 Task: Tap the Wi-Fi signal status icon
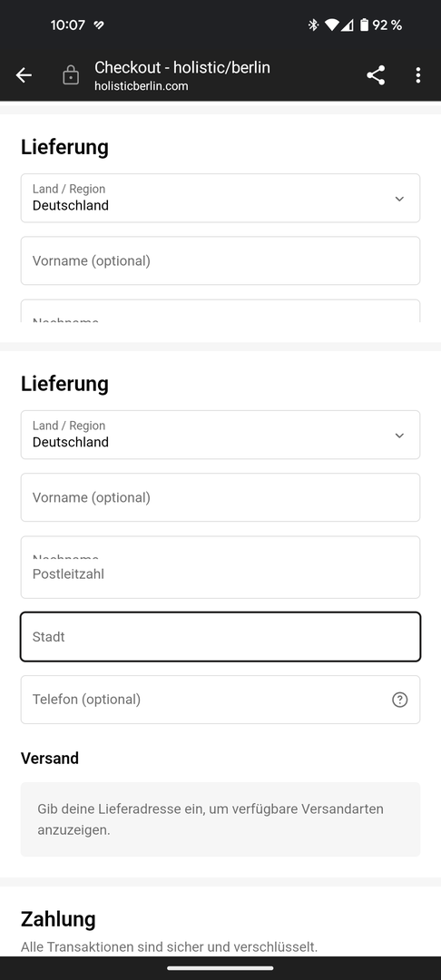332,25
